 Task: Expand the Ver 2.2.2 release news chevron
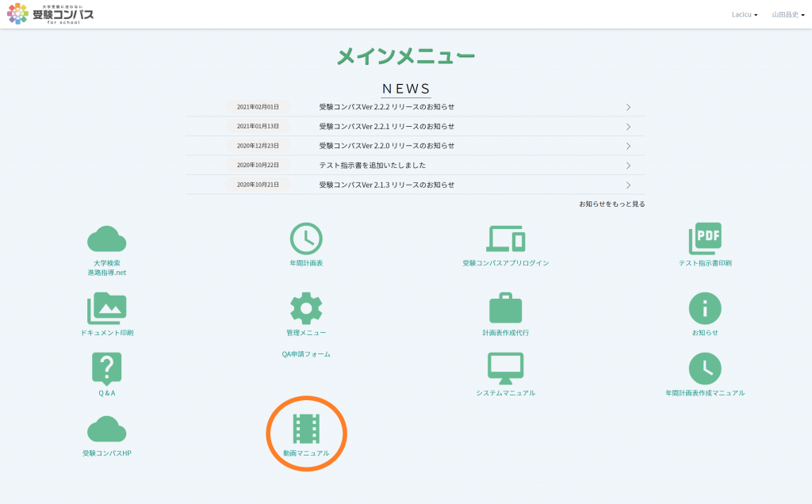[x=628, y=107]
